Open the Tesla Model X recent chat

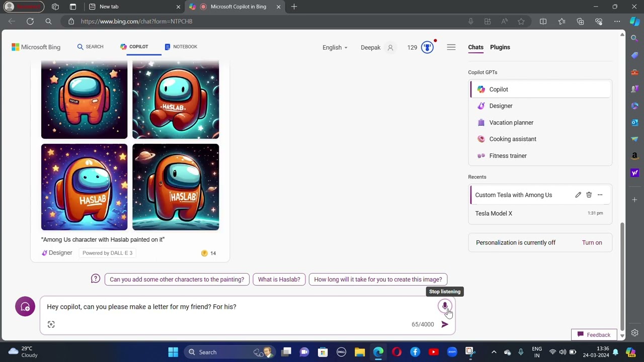(x=540, y=213)
